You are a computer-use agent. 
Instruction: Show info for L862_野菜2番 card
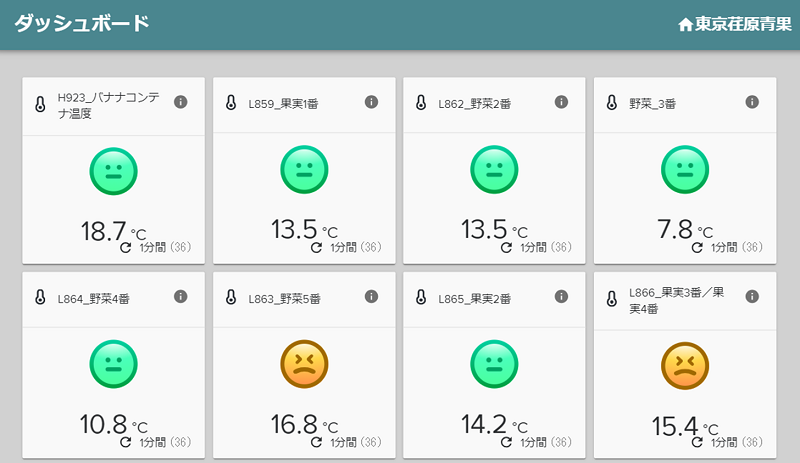pos(561,102)
